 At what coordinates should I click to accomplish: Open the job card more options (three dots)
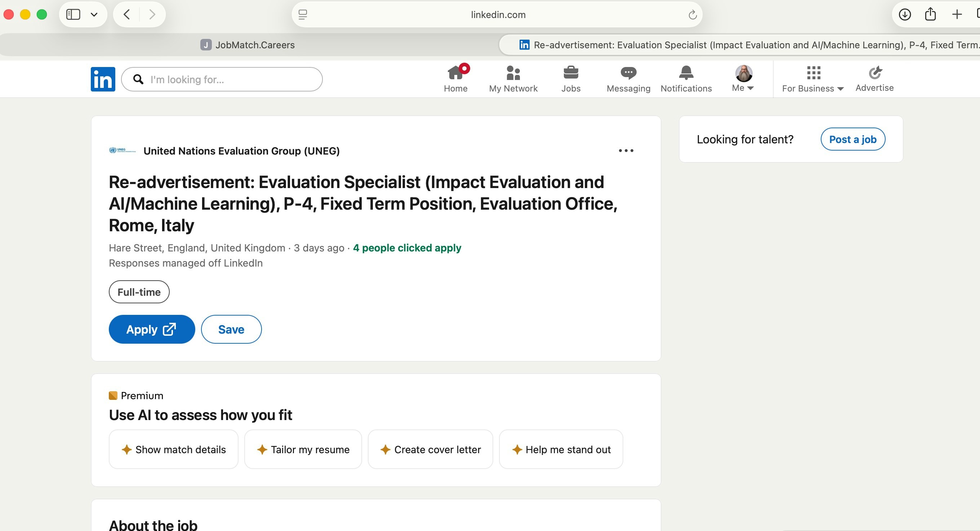pos(626,151)
